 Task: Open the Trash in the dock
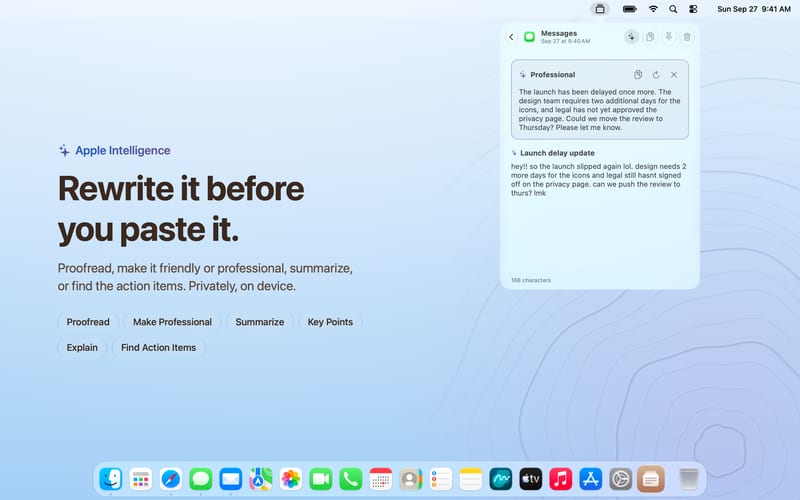[689, 479]
